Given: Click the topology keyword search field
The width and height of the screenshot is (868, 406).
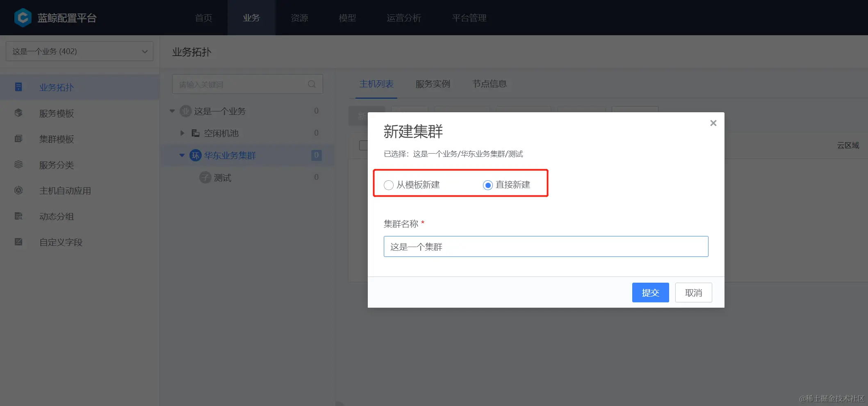Looking at the screenshot, I should tap(247, 84).
